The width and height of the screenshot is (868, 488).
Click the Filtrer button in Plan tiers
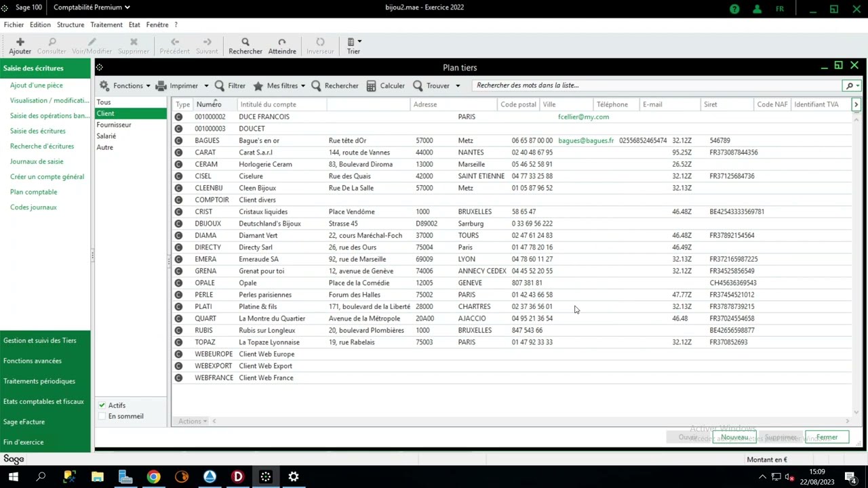tap(230, 85)
